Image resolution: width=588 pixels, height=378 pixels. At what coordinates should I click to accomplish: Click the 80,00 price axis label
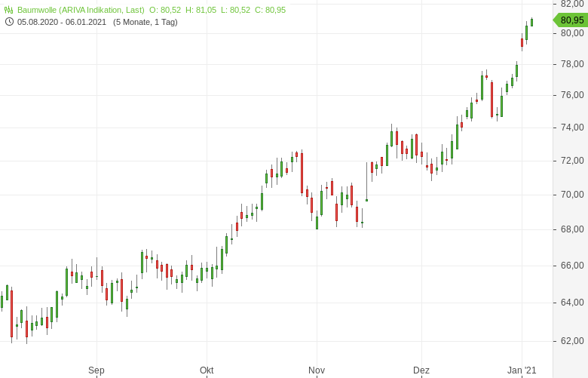(x=572, y=33)
